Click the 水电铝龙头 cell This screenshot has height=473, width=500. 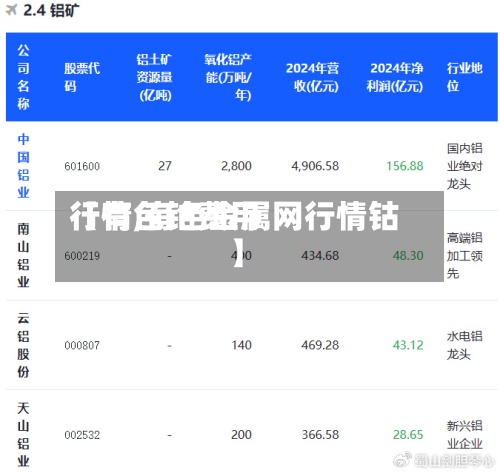pyautogui.click(x=465, y=345)
